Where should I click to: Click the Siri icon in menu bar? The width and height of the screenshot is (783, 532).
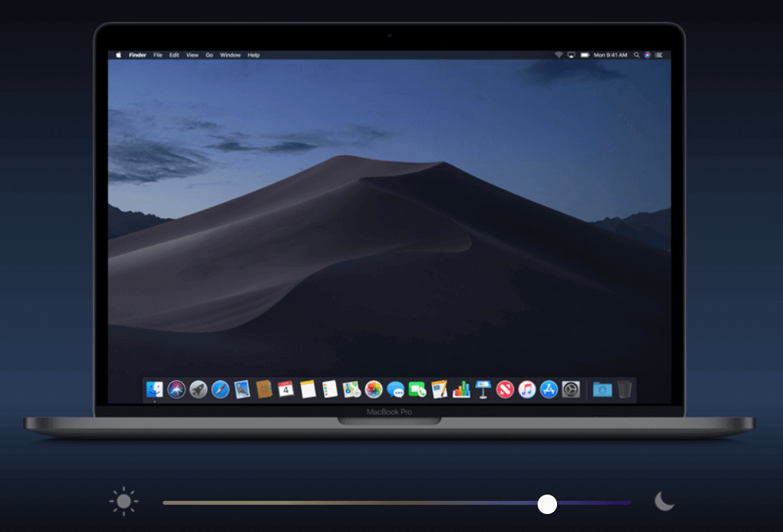(647, 55)
